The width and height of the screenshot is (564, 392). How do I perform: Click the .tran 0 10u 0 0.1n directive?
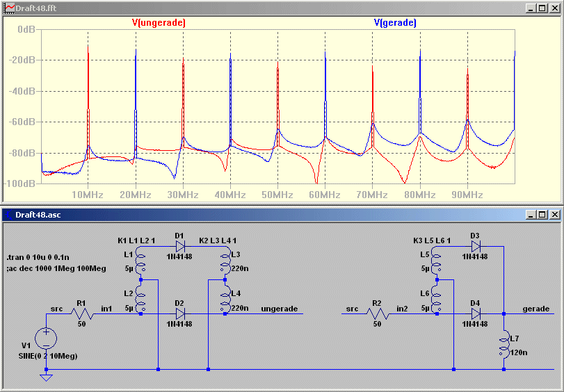[x=38, y=257]
